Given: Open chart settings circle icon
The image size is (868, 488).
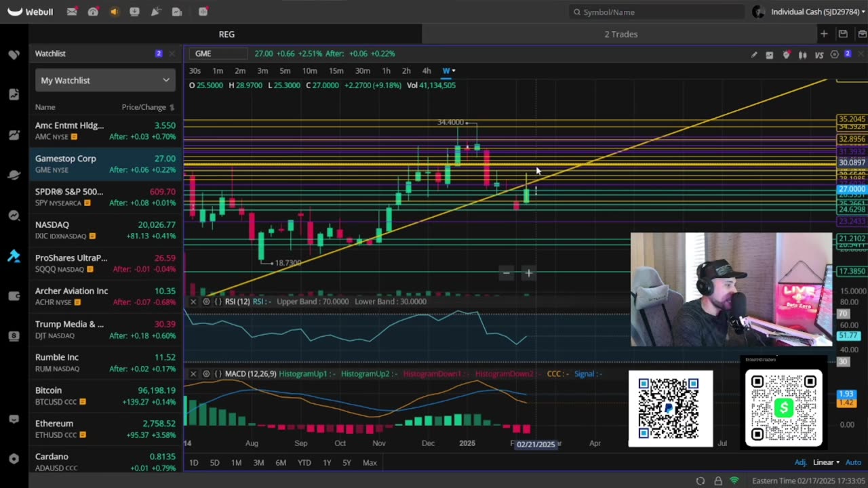Looking at the screenshot, I should pyautogui.click(x=835, y=55).
